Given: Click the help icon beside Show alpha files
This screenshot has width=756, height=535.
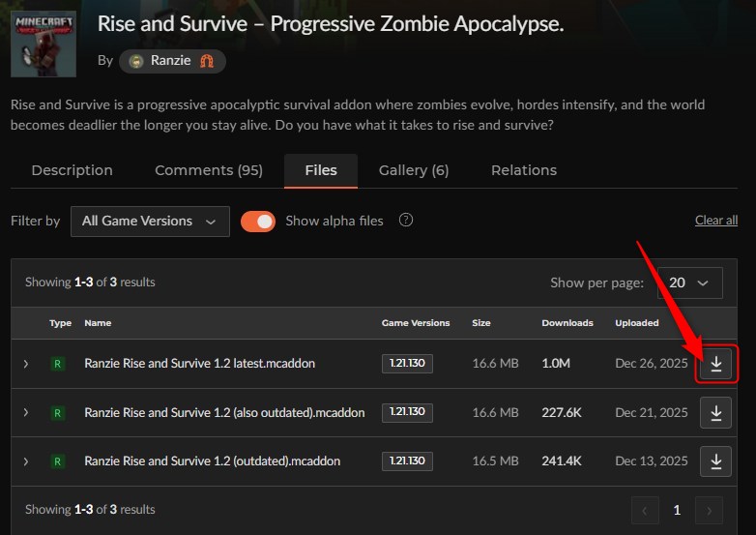Looking at the screenshot, I should (406, 220).
